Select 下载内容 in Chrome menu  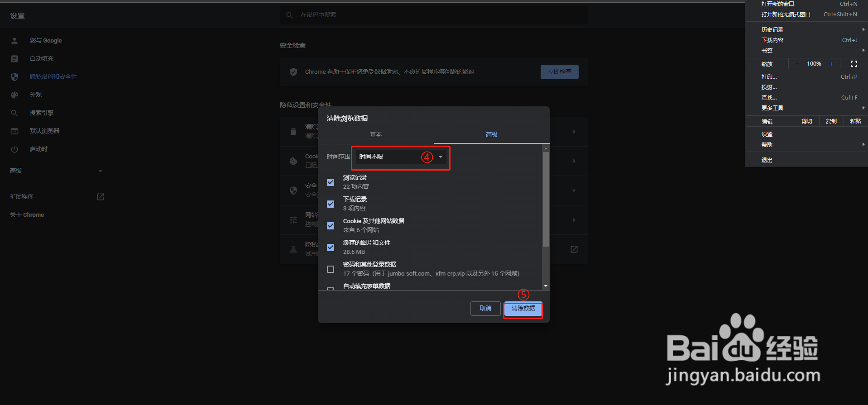coord(806,40)
